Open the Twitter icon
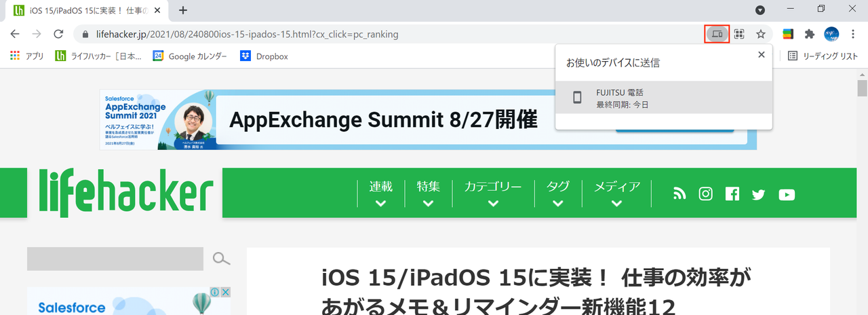Image resolution: width=868 pixels, height=315 pixels. pos(758,195)
